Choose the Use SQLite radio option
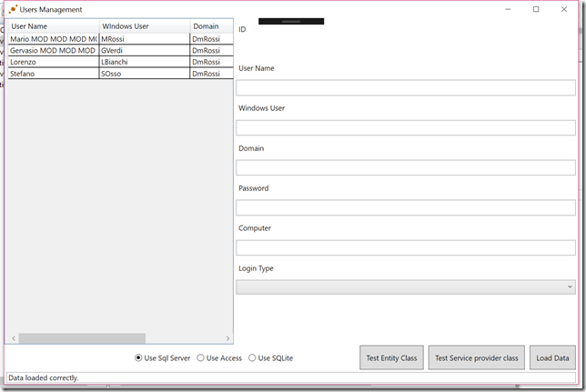 pos(253,358)
